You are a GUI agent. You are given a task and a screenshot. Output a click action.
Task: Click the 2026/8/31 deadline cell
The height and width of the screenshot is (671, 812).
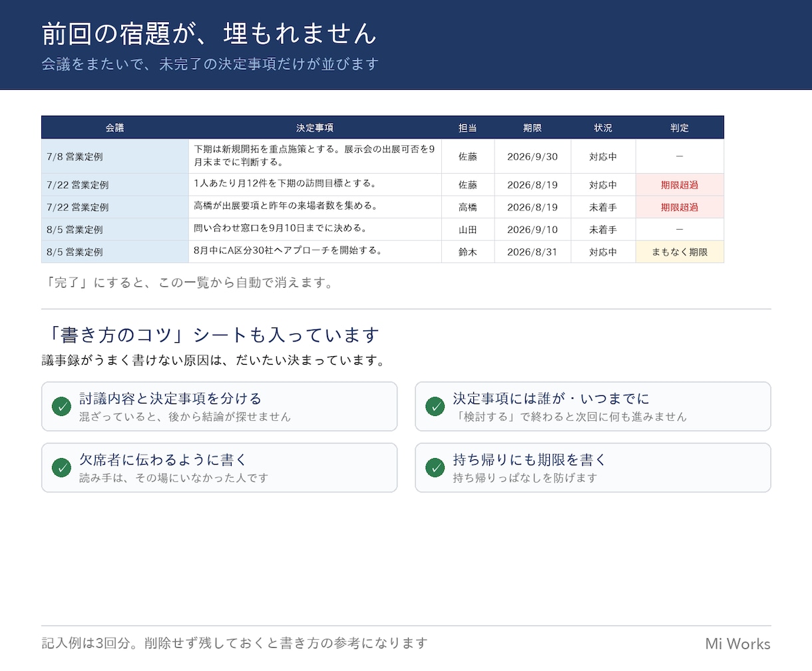point(532,252)
